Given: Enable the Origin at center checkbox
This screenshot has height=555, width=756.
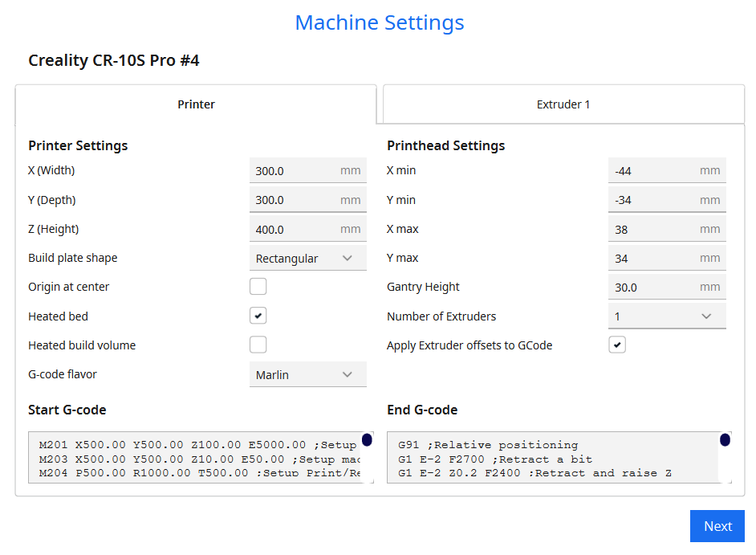Looking at the screenshot, I should tap(258, 286).
